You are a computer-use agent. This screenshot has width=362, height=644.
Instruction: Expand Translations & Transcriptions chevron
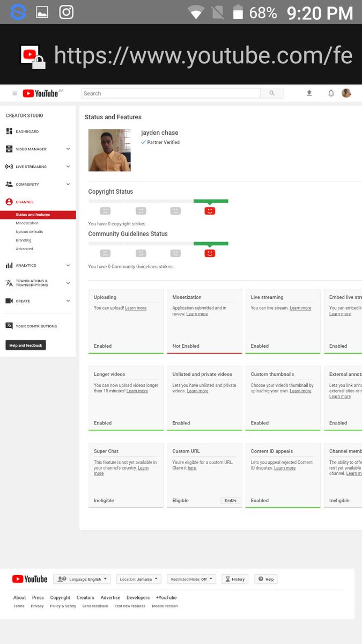click(x=68, y=283)
